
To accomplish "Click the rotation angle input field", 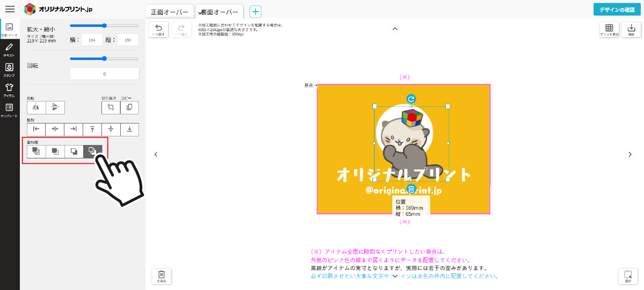I will click(104, 74).
